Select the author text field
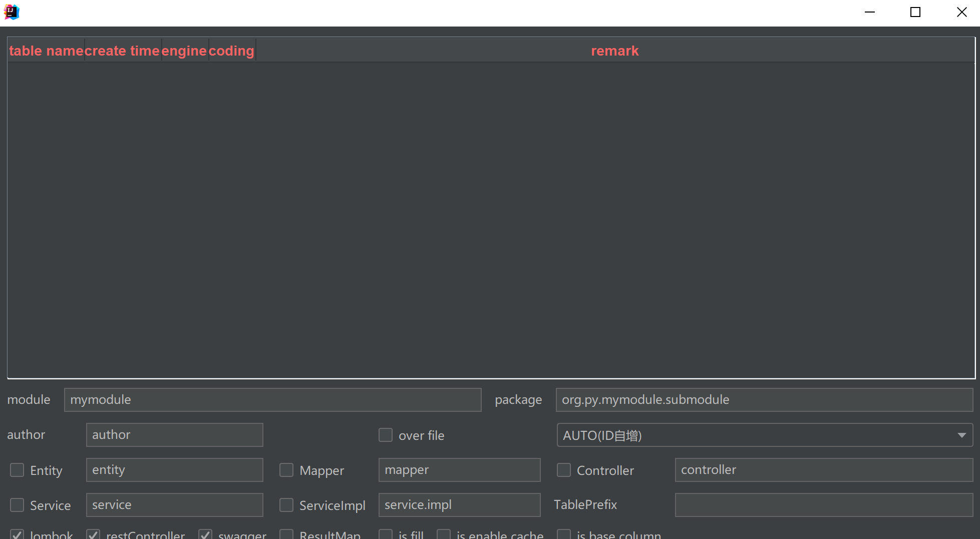Viewport: 980px width, 539px height. click(174, 435)
